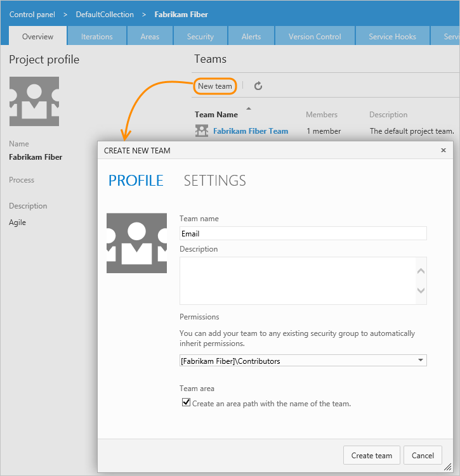Image resolution: width=460 pixels, height=476 pixels.
Task: Click the New team button
Action: (215, 86)
